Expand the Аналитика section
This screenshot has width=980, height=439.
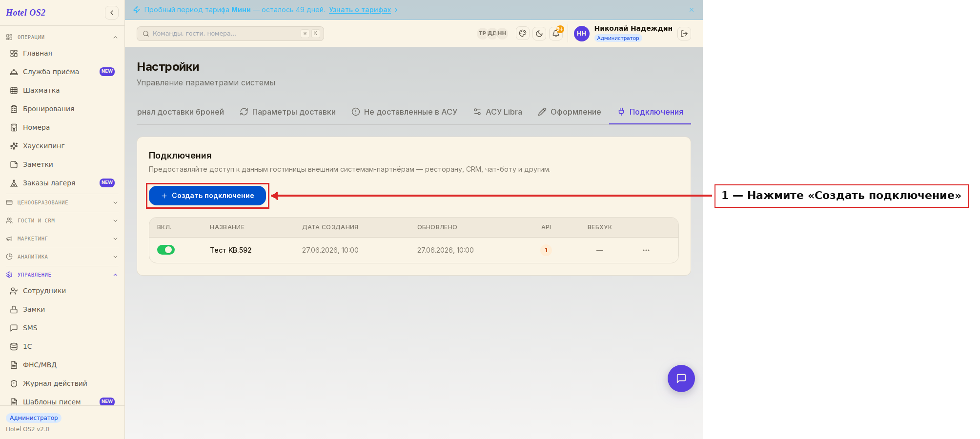tap(62, 257)
